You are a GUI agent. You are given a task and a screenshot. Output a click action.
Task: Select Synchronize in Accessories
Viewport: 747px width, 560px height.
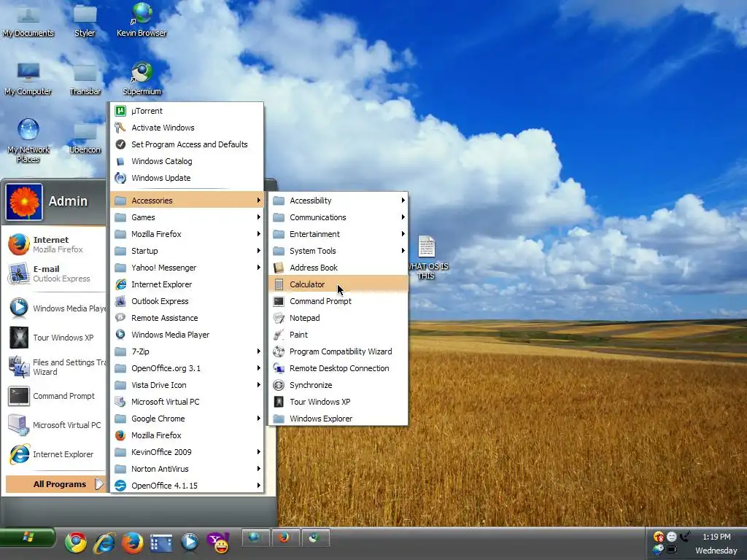point(338,385)
